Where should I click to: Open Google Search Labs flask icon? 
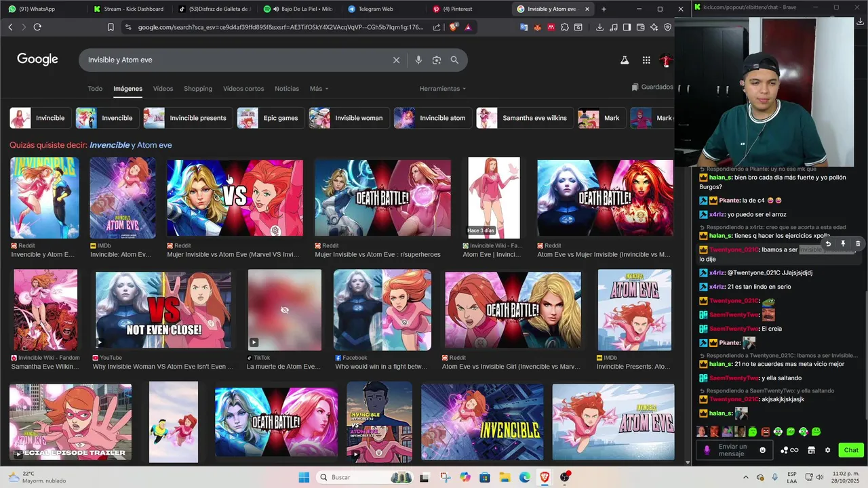point(625,60)
